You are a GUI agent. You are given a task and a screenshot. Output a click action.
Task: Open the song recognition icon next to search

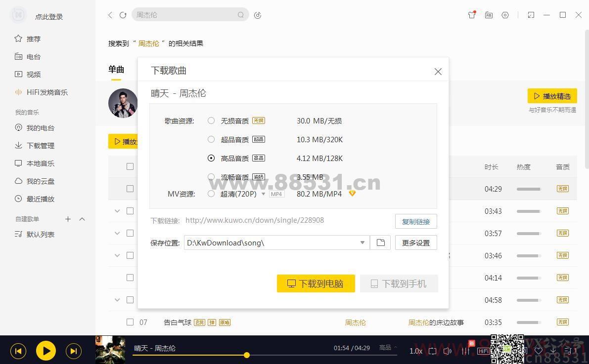[x=258, y=15]
